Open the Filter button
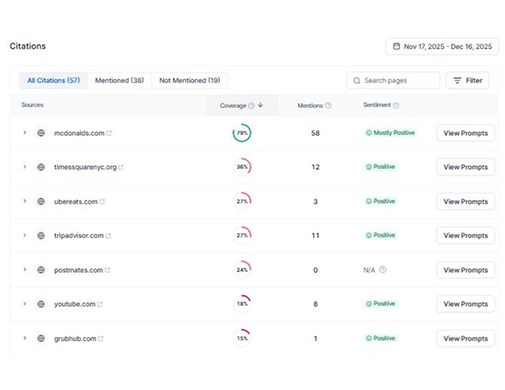The height and width of the screenshot is (390, 505). 467,80
